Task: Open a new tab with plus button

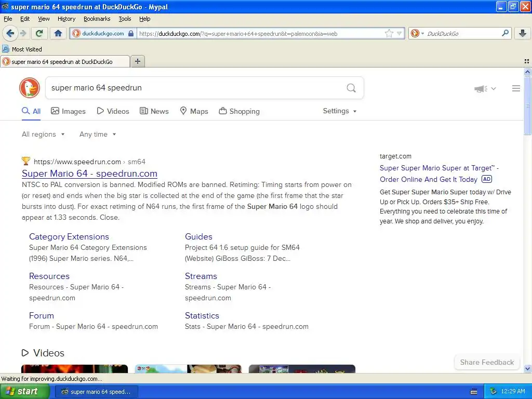Action: pyautogui.click(x=138, y=61)
